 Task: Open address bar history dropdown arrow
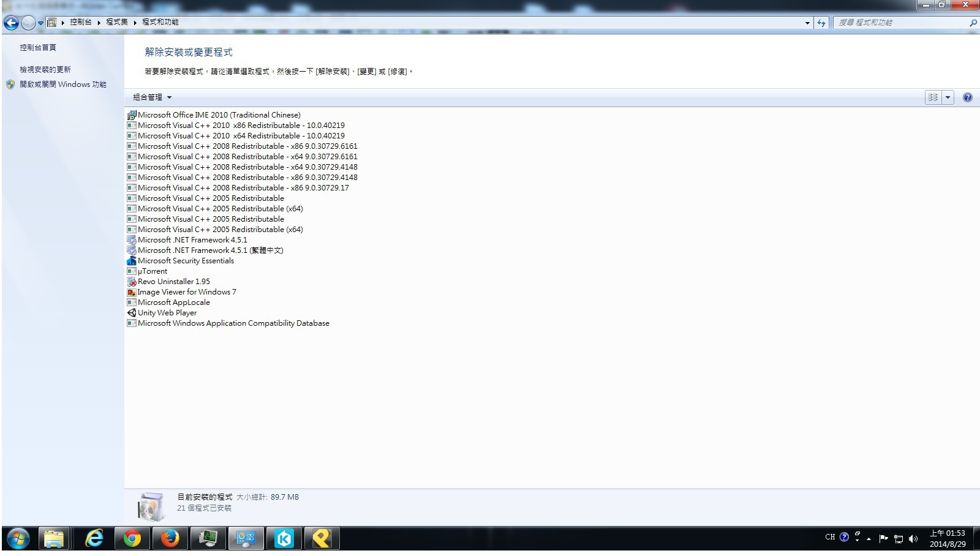[x=807, y=23]
